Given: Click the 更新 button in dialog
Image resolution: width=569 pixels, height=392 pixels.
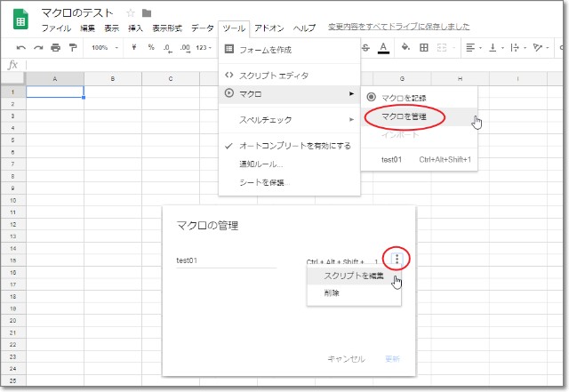Looking at the screenshot, I should [391, 358].
